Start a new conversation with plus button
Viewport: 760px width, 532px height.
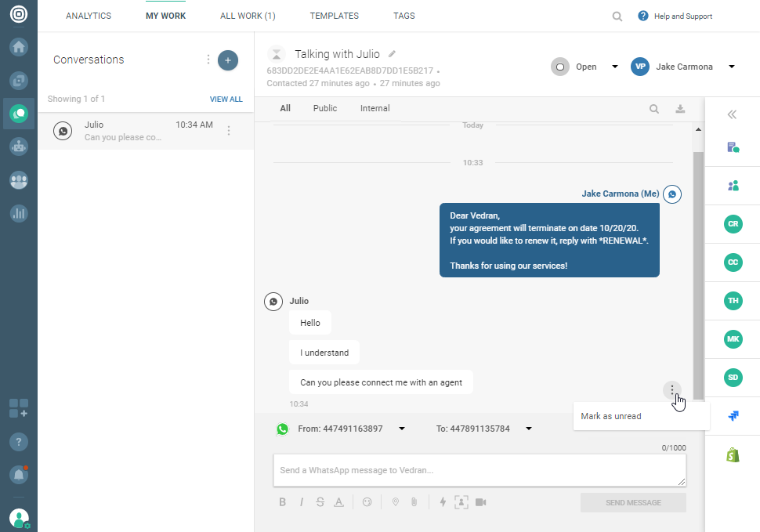(x=228, y=60)
